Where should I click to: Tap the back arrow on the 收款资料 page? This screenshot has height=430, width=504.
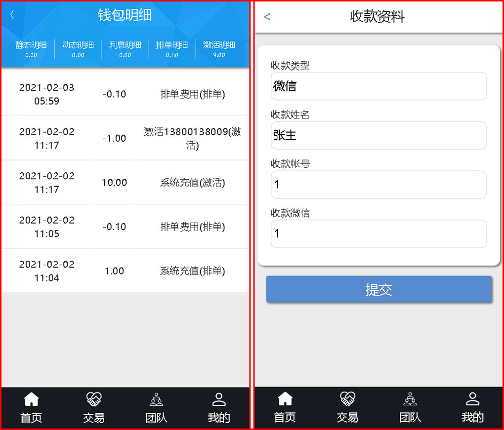coord(267,16)
